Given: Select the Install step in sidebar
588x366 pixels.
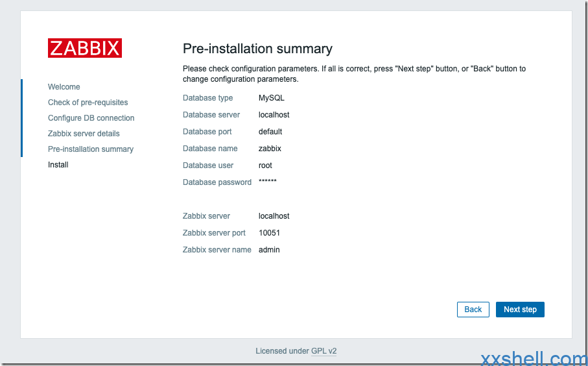Looking at the screenshot, I should pos(58,164).
